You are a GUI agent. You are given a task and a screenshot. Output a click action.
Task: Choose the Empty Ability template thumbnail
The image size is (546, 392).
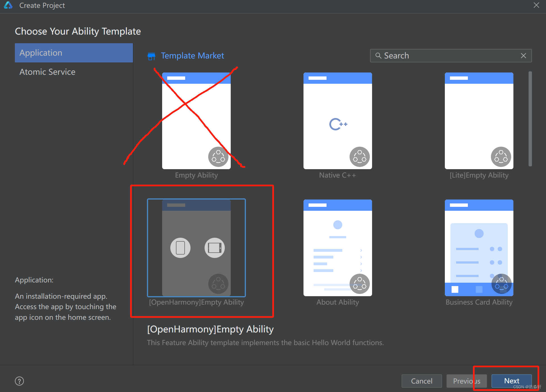(x=196, y=121)
